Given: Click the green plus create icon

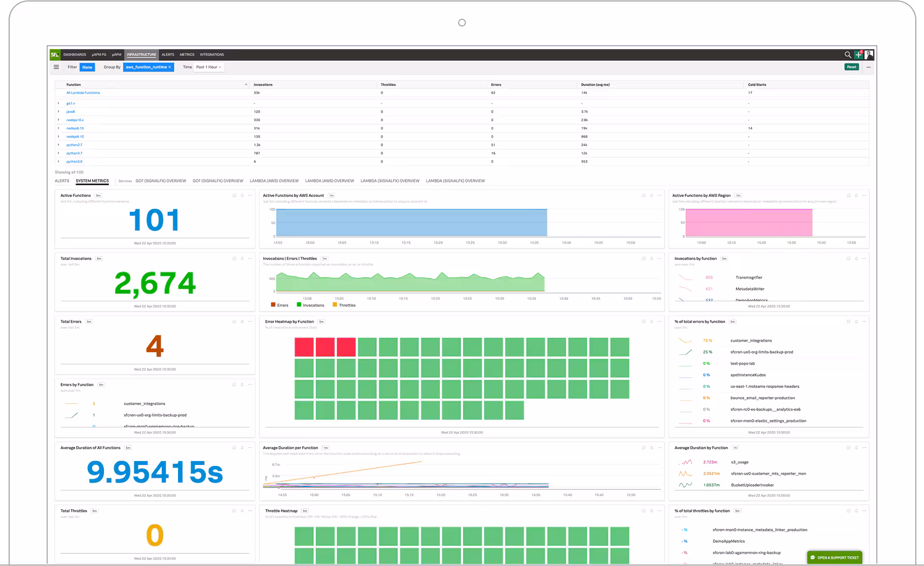Looking at the screenshot, I should tap(858, 55).
